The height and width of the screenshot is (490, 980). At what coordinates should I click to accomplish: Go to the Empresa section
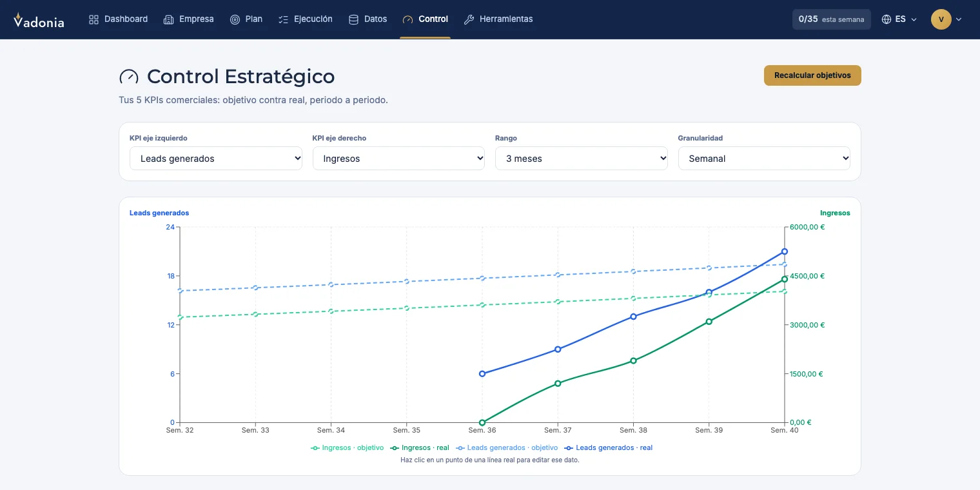(189, 19)
